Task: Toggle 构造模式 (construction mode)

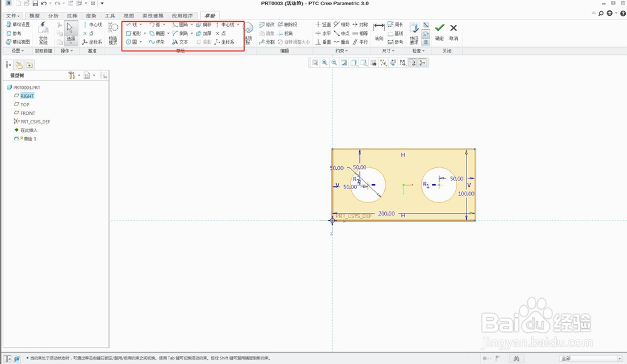Action: 113,32
